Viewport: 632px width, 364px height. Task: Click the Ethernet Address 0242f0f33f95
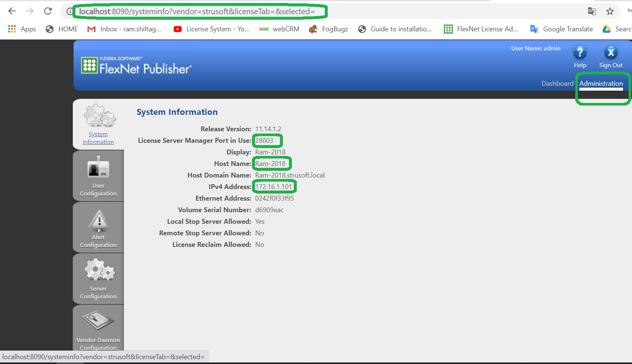(274, 198)
